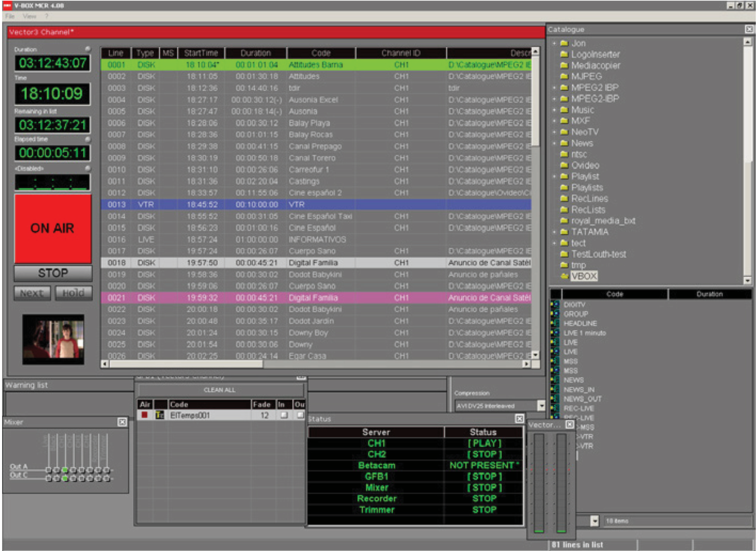The image size is (756, 551).
Task: Toggle the indicator dot next to Elapsed time
Action: tap(88, 139)
